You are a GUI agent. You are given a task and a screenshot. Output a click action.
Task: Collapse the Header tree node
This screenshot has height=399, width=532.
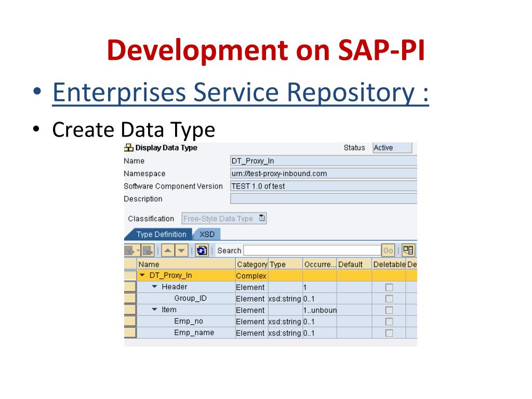155,287
